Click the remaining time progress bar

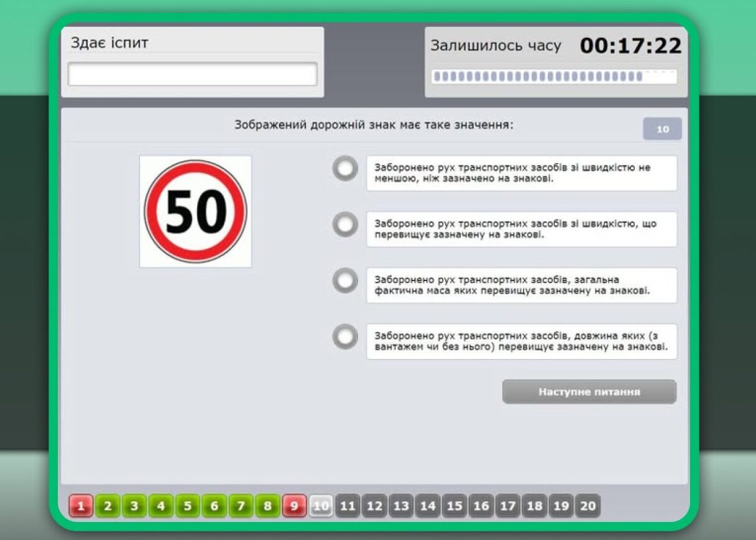point(554,77)
